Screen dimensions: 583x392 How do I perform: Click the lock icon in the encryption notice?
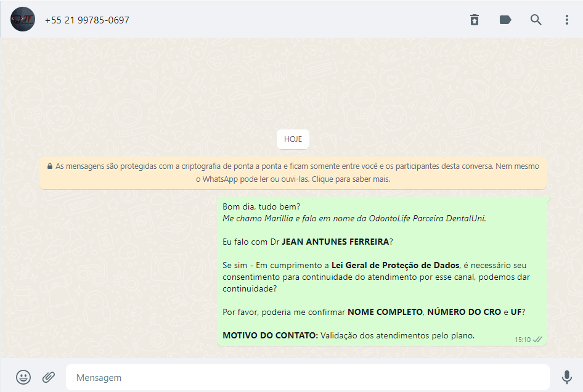click(50, 166)
